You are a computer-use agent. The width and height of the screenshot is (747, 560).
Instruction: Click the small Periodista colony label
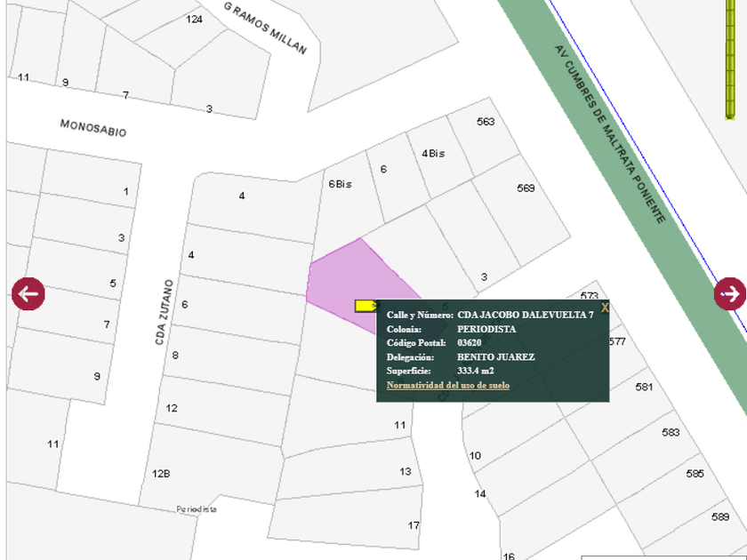point(197,509)
